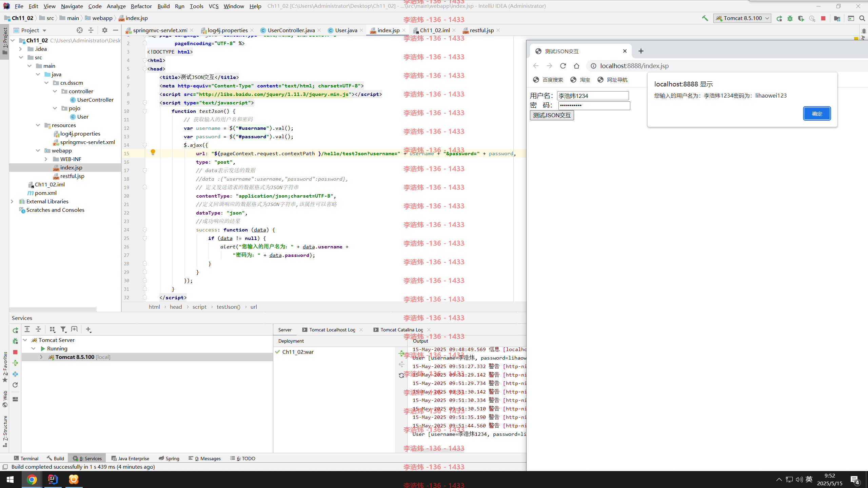Hide the Project panel with minus icon
This screenshot has width=868, height=488.
(x=116, y=30)
